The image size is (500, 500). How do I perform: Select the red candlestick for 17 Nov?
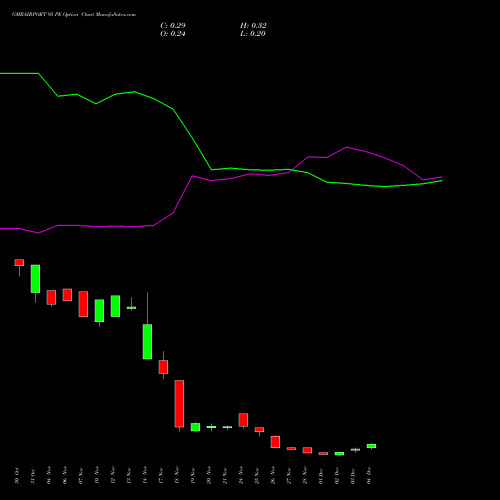point(163,367)
